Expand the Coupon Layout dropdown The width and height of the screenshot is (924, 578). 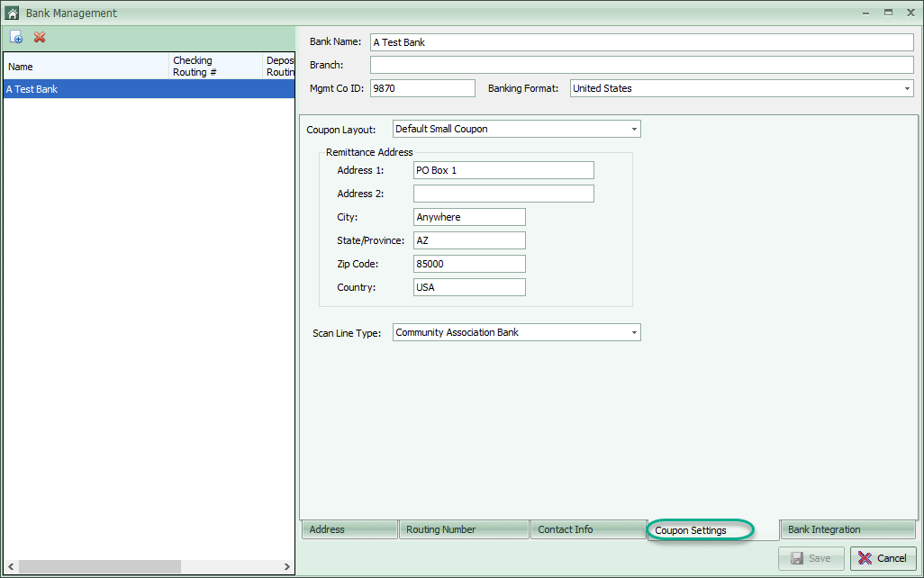tap(634, 129)
